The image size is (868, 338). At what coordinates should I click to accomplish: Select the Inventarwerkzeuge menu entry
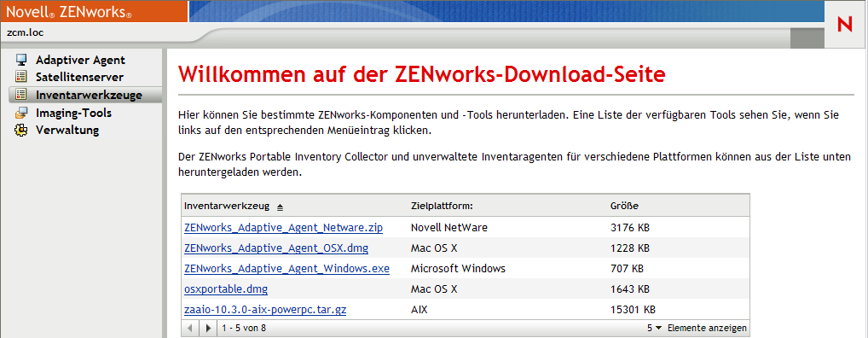point(89,95)
